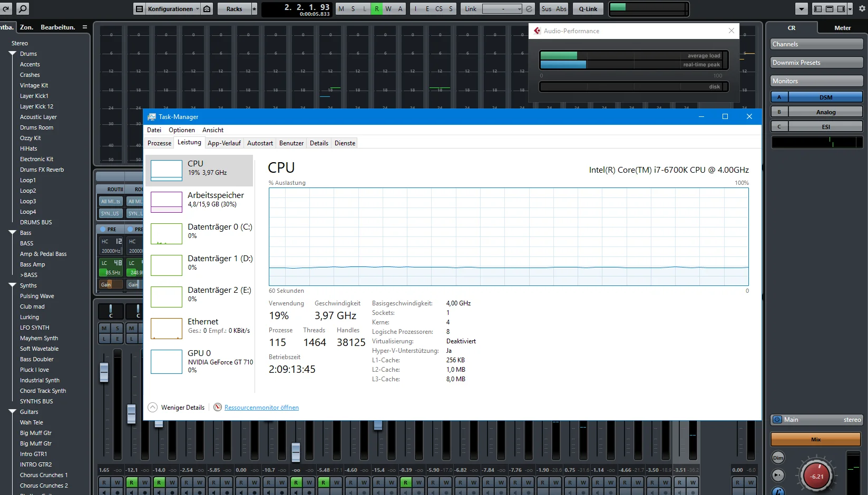This screenshot has height=495, width=868.
Task: Select monitor A DSM
Action: coord(817,97)
